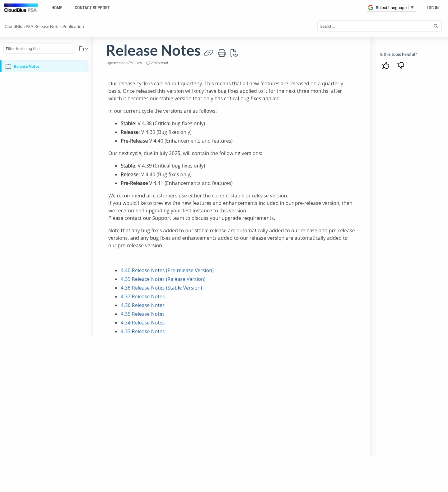Click the 'Pre-Release V 4.40' bullet

pos(177,141)
